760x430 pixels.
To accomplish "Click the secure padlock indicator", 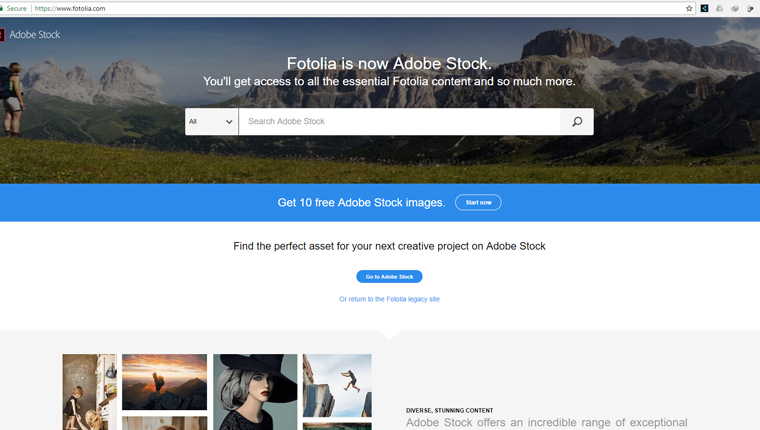I will point(1,8).
